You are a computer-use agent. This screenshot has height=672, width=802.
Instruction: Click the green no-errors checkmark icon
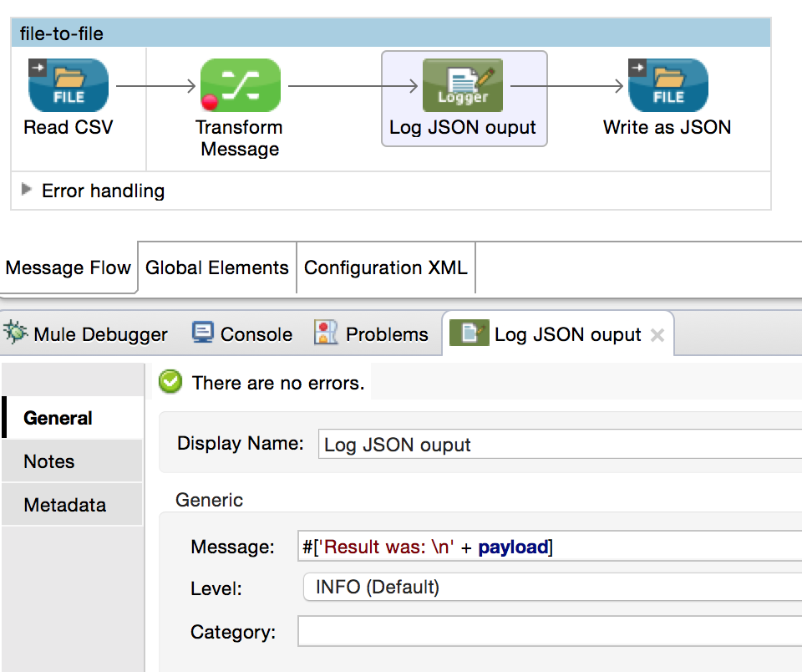pos(170,383)
